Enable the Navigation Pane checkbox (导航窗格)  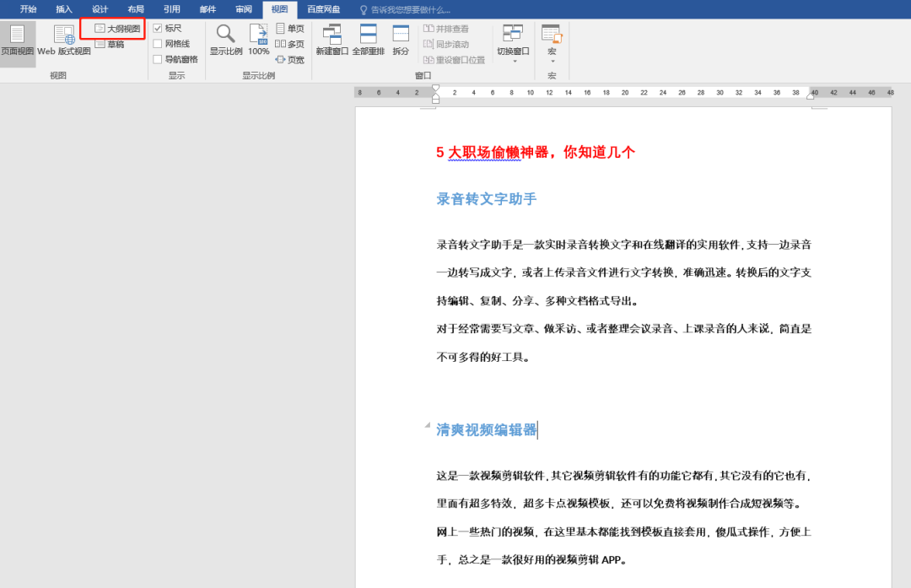pos(158,60)
